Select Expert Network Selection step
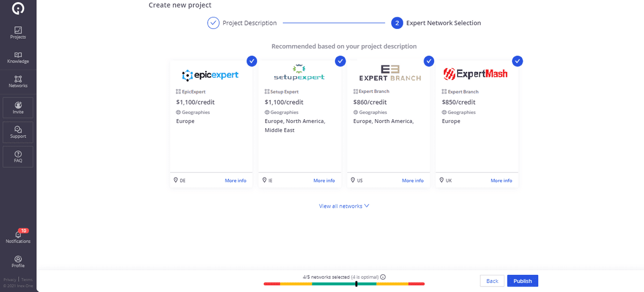This screenshot has height=292, width=644. [443, 23]
